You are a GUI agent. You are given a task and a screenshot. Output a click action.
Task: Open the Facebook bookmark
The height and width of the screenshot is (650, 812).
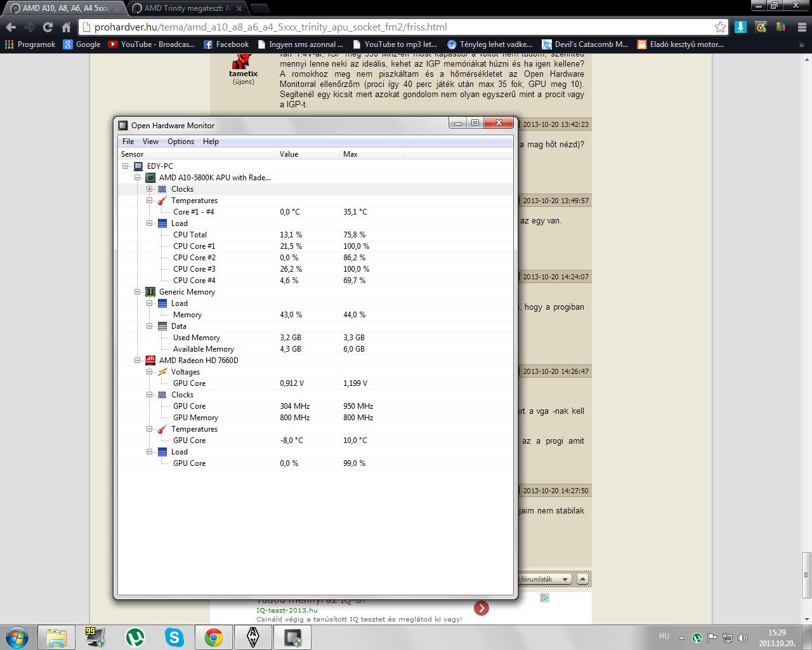tap(226, 44)
